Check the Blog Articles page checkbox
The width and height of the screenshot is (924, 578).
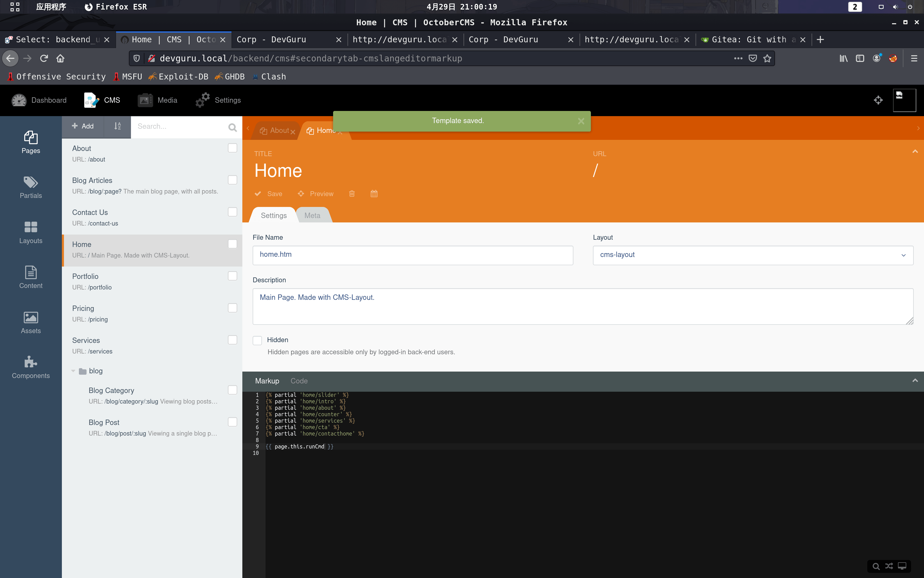click(233, 180)
